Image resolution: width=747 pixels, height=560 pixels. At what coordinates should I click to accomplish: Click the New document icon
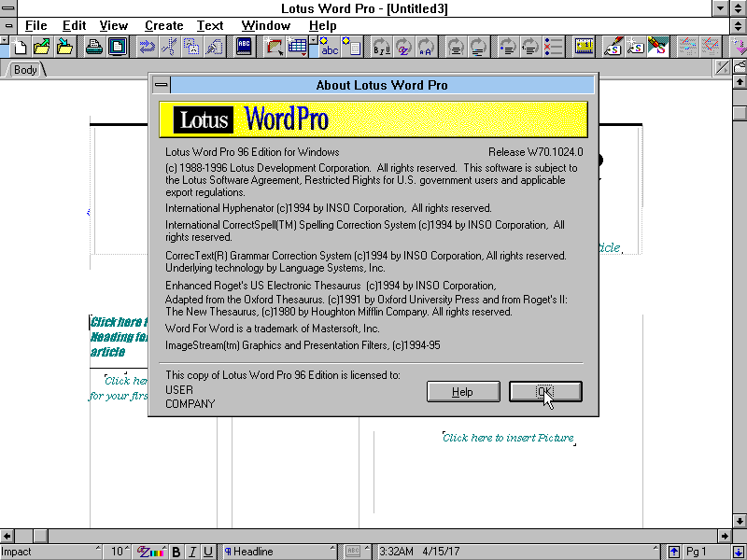click(20, 47)
